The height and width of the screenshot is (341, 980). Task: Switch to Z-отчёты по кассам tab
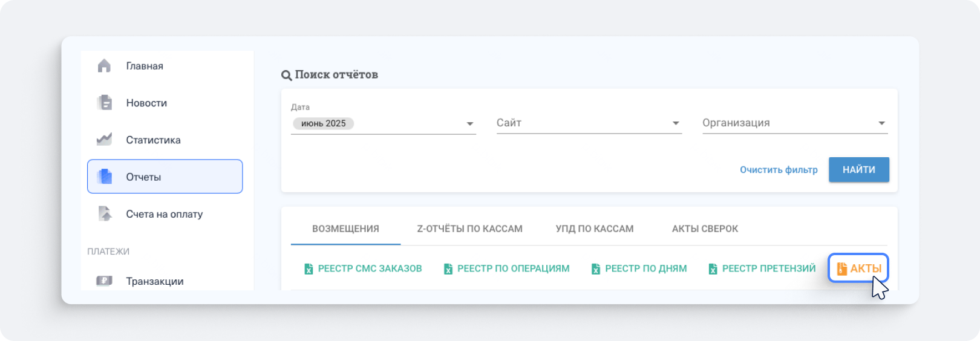[x=469, y=229]
